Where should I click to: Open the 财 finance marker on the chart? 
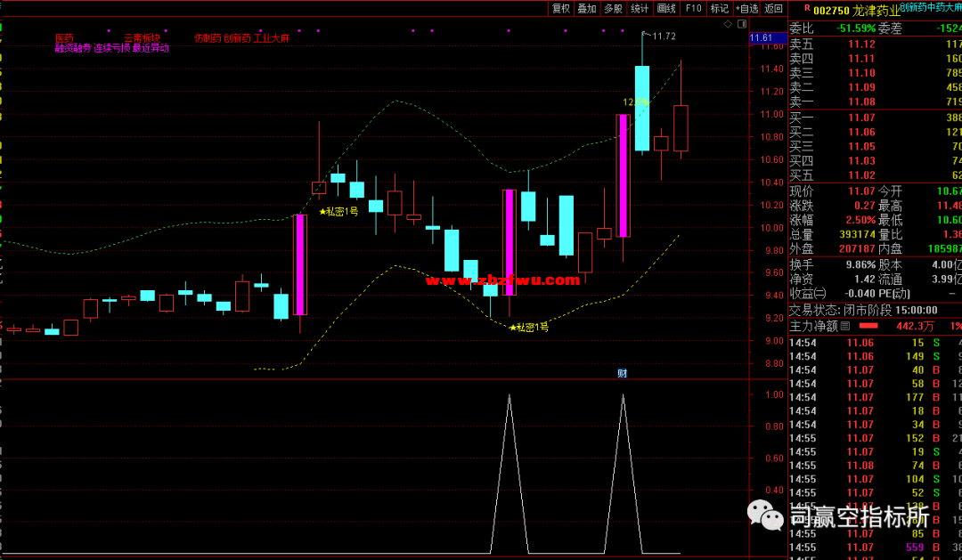tap(622, 374)
